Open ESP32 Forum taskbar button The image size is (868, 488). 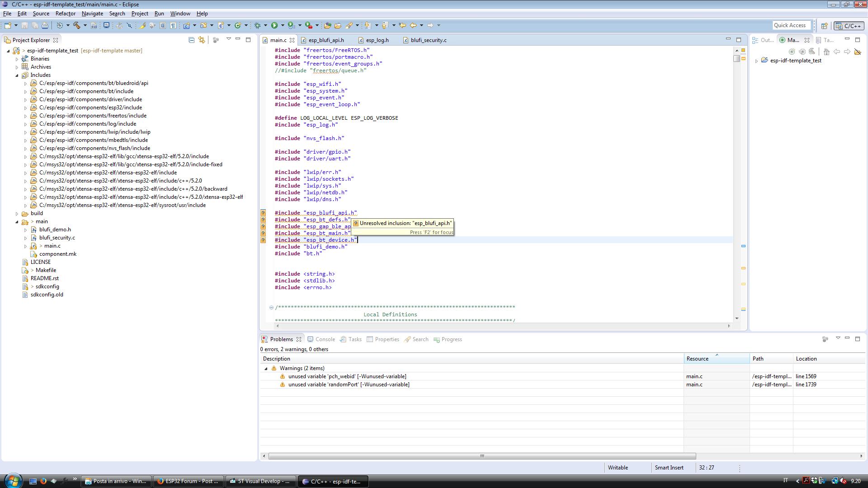pyautogui.click(x=188, y=481)
